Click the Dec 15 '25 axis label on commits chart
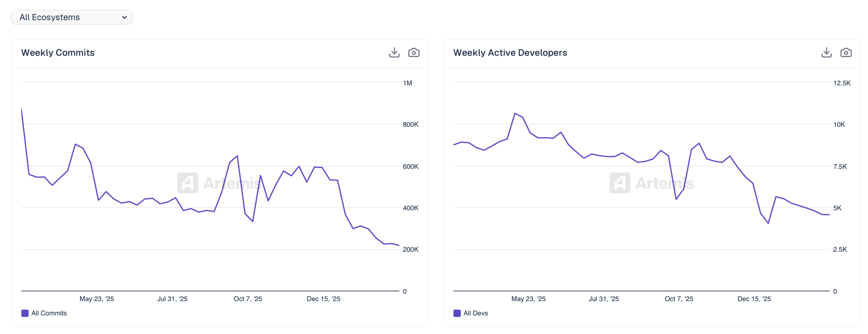The height and width of the screenshot is (334, 868). point(323,299)
